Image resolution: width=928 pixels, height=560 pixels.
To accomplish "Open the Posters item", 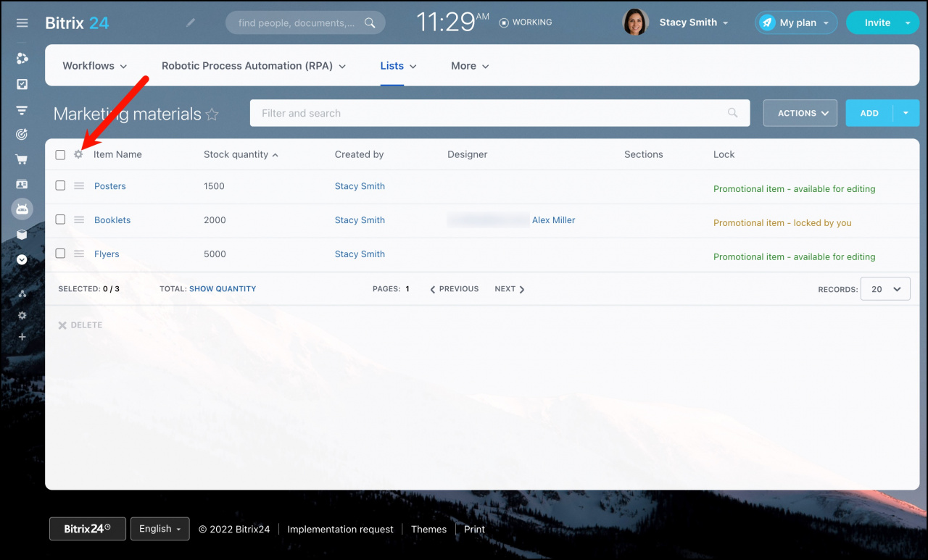I will click(x=110, y=186).
